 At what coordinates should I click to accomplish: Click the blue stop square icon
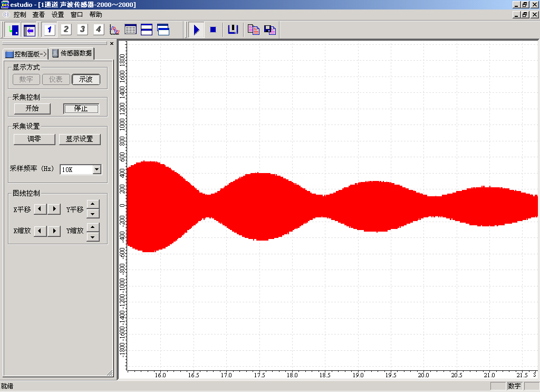(x=213, y=30)
